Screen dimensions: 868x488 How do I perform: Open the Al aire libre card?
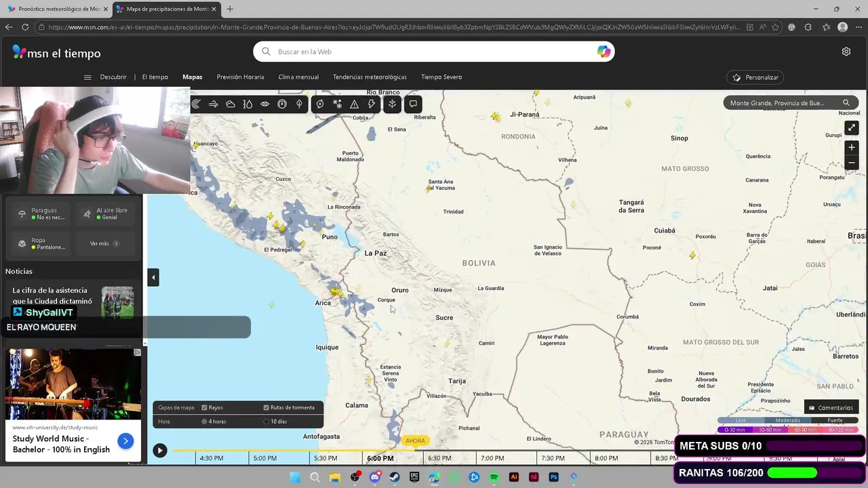point(106,213)
